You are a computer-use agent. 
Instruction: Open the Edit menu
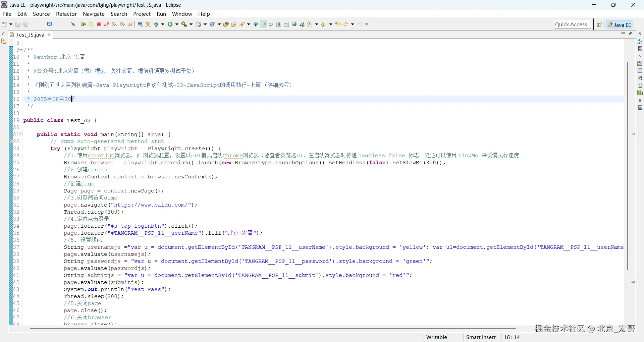click(22, 14)
